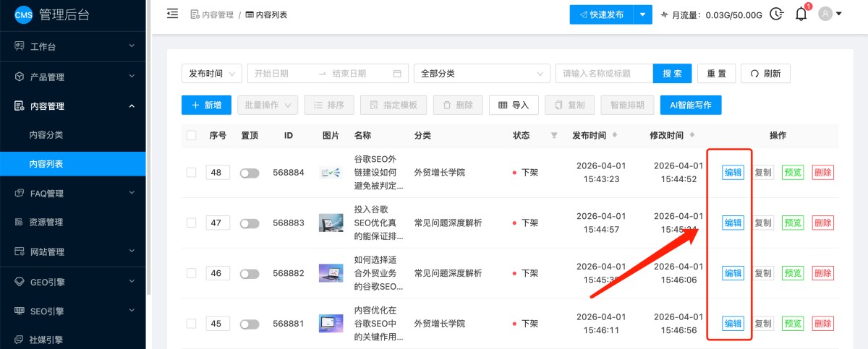The image size is (868, 349).
Task: Expand the 工作台 sidebar menu
Action: [x=132, y=46]
